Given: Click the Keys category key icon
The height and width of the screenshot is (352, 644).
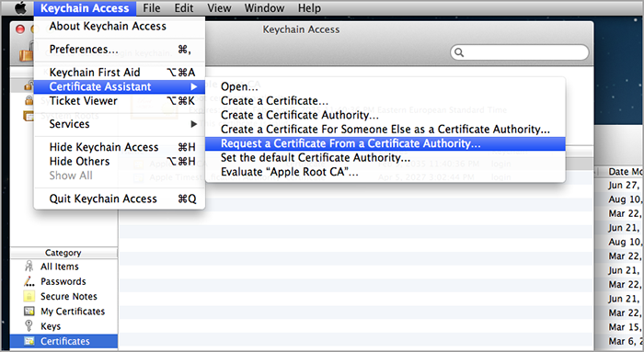Looking at the screenshot, I should [29, 326].
